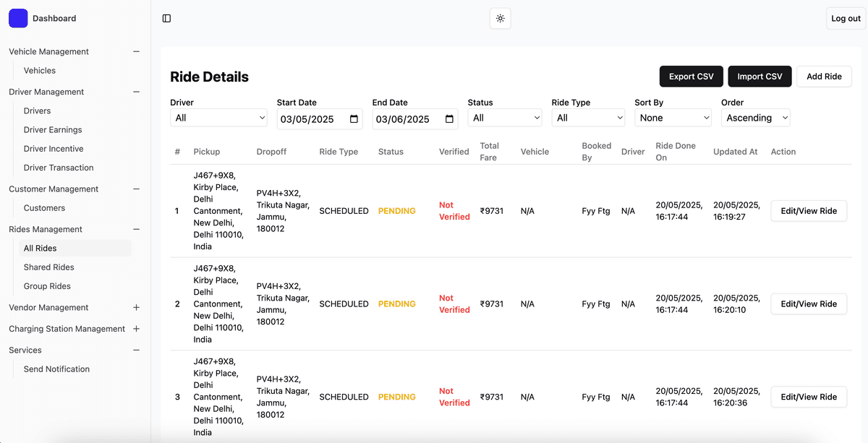The width and height of the screenshot is (868, 443).
Task: Open the Ride Type dropdown
Action: (588, 117)
